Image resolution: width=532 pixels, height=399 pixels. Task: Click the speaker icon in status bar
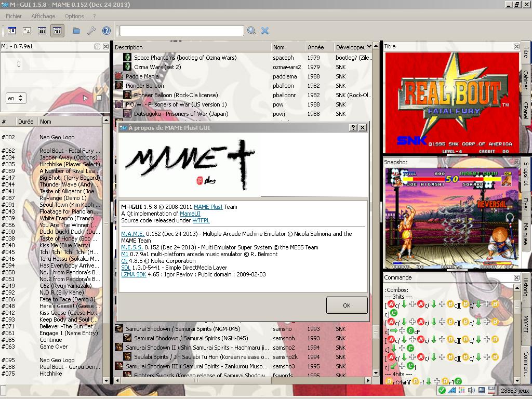[x=471, y=390]
